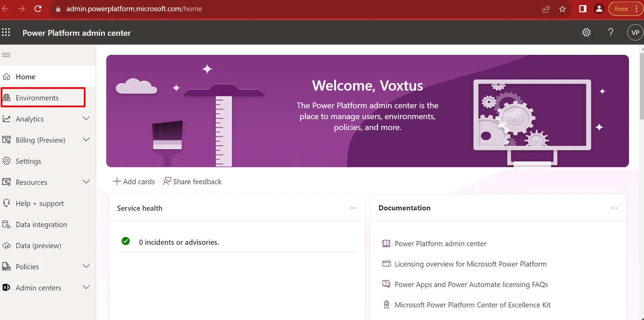Open Power Apps and Power Automate licensing FAQs
This screenshot has height=320, width=644.
tap(471, 285)
